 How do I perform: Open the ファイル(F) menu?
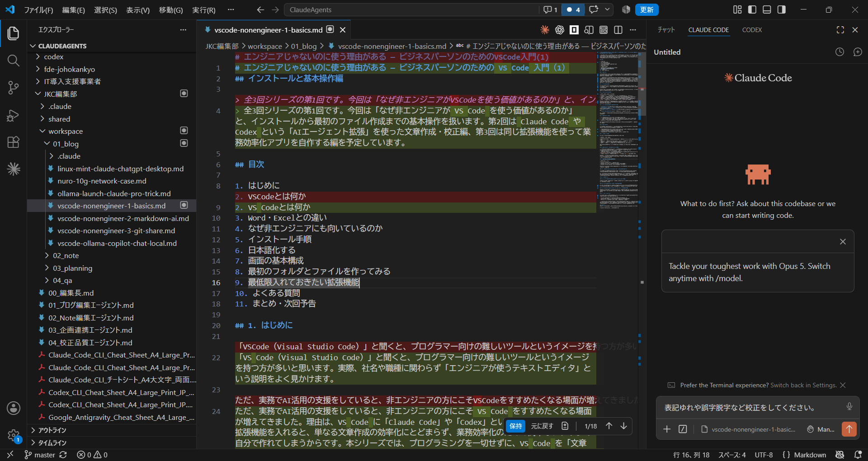tap(38, 10)
